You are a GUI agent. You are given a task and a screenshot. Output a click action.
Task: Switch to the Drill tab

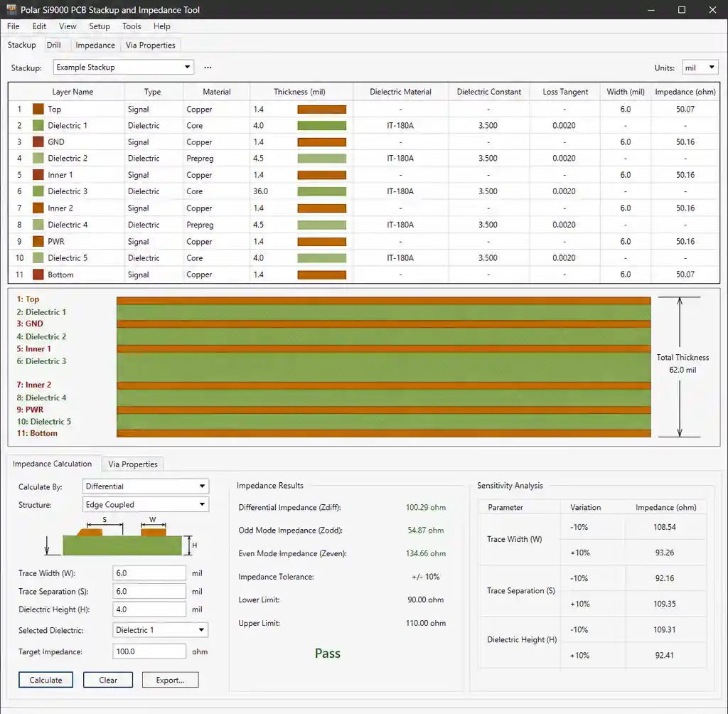click(54, 45)
